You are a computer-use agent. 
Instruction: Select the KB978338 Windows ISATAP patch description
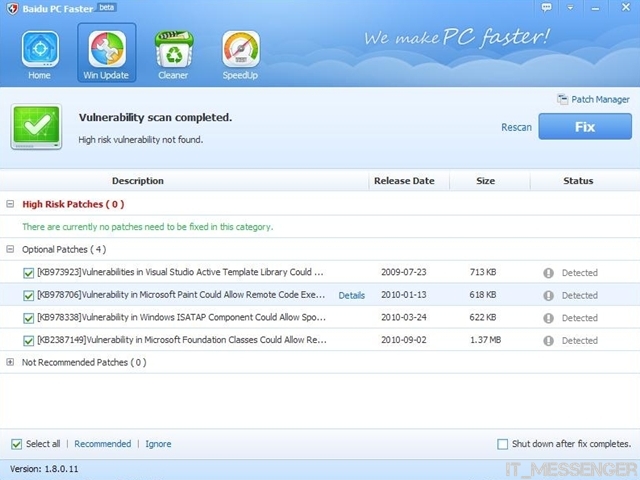182,318
